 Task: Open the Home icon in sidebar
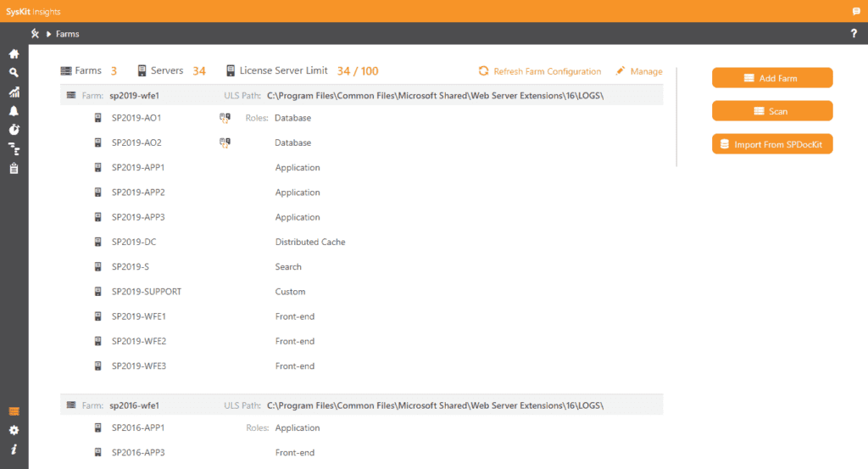pyautogui.click(x=14, y=53)
